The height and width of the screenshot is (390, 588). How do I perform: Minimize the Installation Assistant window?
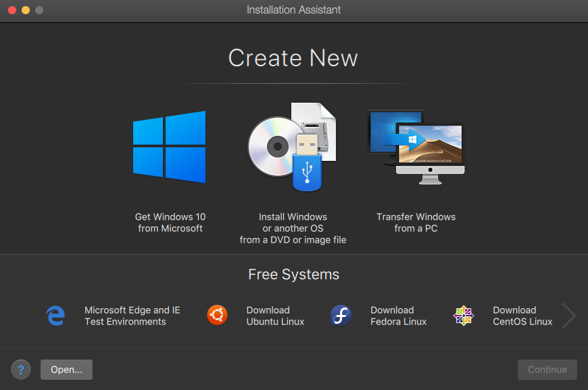[x=26, y=10]
